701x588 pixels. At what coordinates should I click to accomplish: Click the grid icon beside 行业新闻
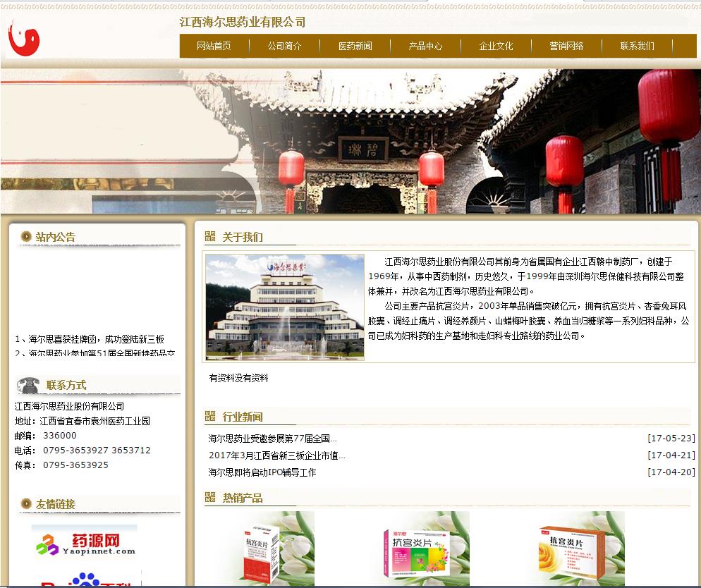click(210, 417)
